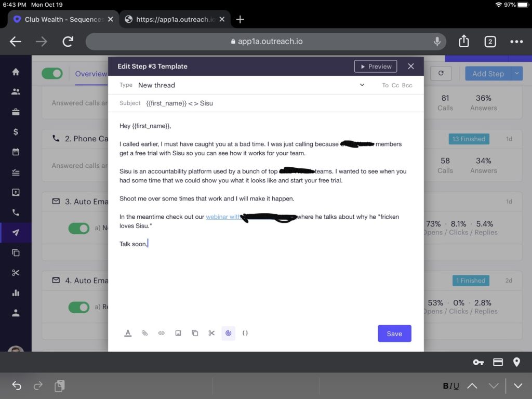This screenshot has width=532, height=399.
Task: Click the To recipient option
Action: click(385, 86)
